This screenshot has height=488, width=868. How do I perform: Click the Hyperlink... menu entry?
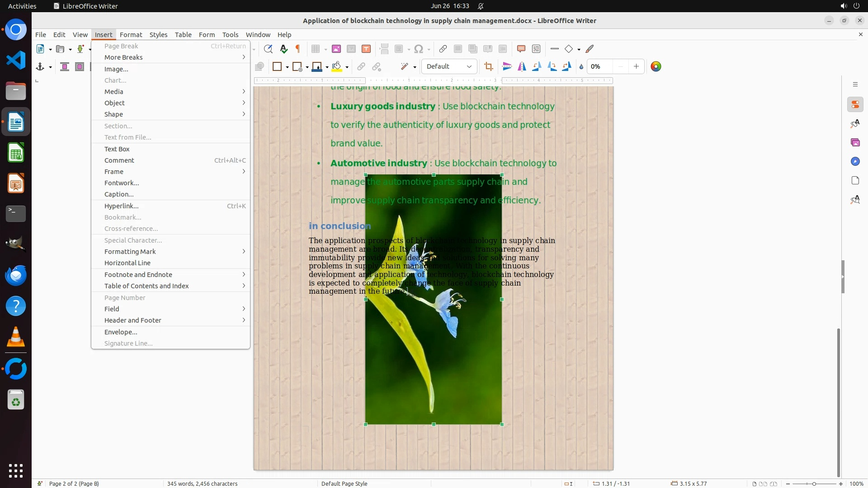click(x=122, y=206)
